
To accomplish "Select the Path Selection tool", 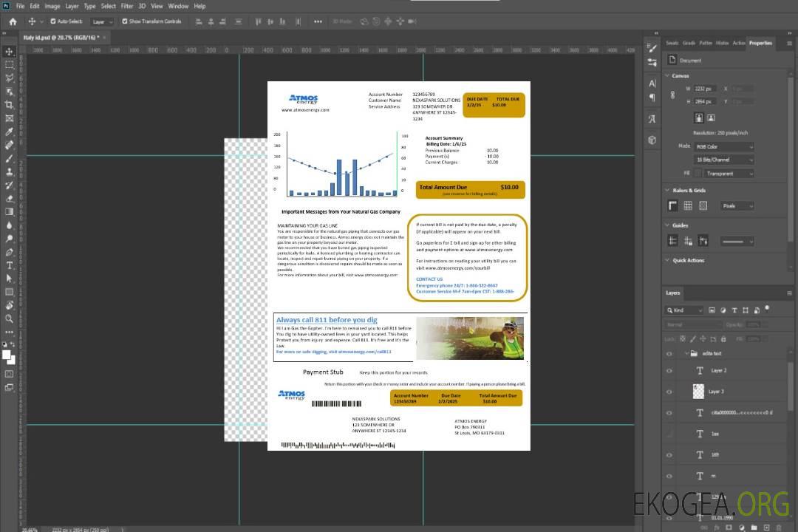I will (x=9, y=279).
